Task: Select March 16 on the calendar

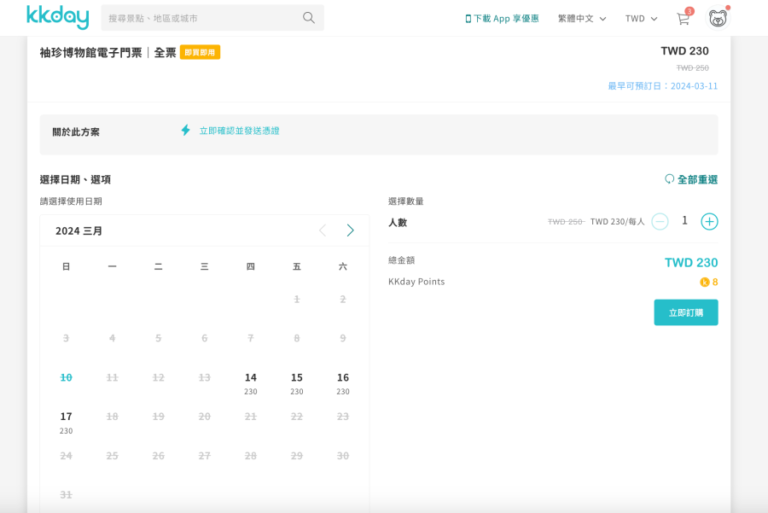Action: 343,382
